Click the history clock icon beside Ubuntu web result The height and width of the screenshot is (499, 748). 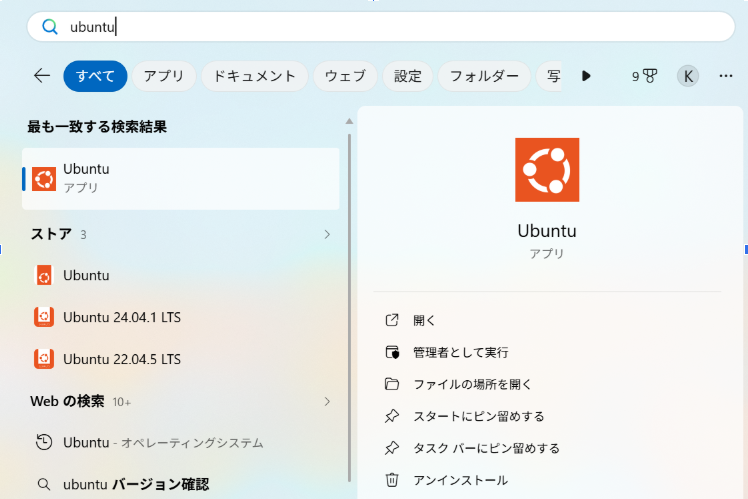click(44, 442)
